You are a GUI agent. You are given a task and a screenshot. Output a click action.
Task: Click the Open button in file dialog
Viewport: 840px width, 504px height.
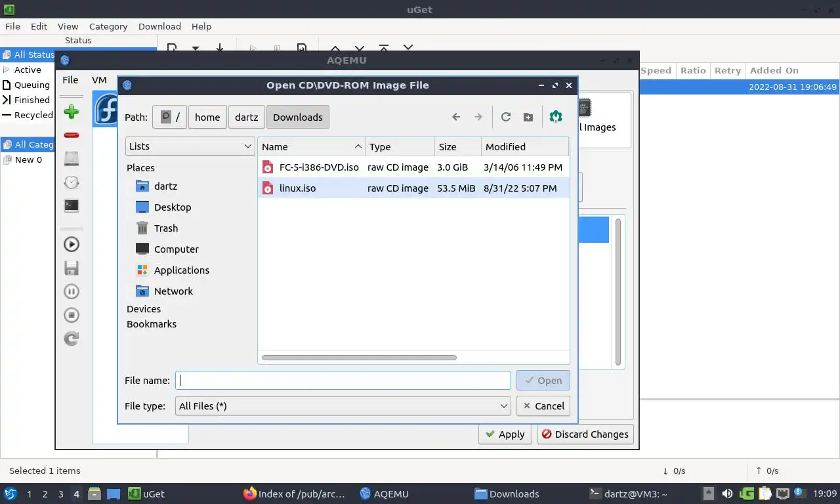[543, 380]
